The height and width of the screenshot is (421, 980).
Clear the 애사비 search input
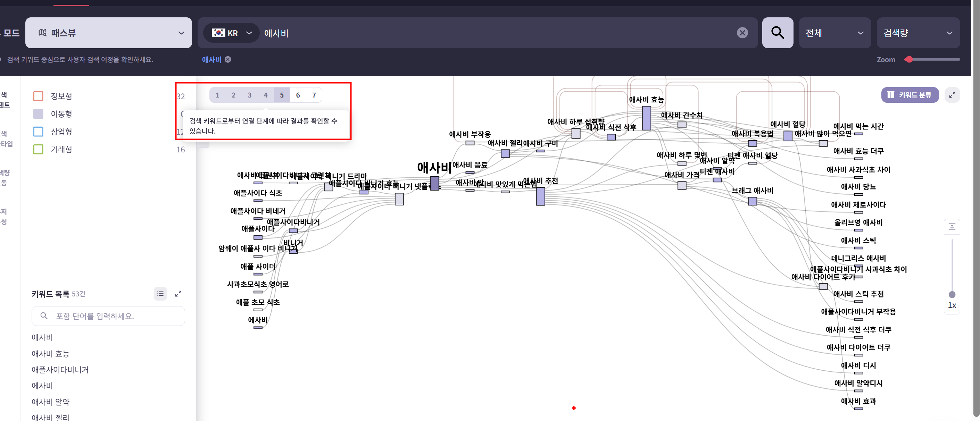tap(742, 33)
